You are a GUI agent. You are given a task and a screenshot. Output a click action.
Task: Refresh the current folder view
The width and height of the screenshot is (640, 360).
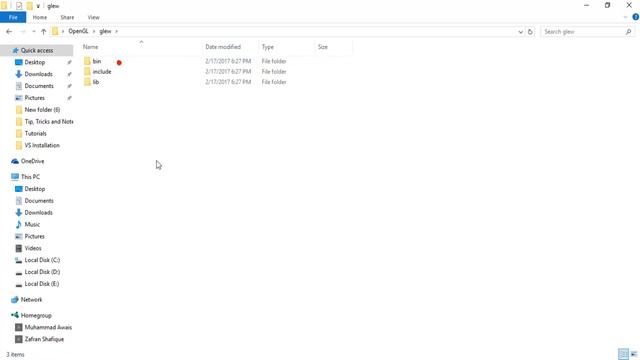point(530,32)
